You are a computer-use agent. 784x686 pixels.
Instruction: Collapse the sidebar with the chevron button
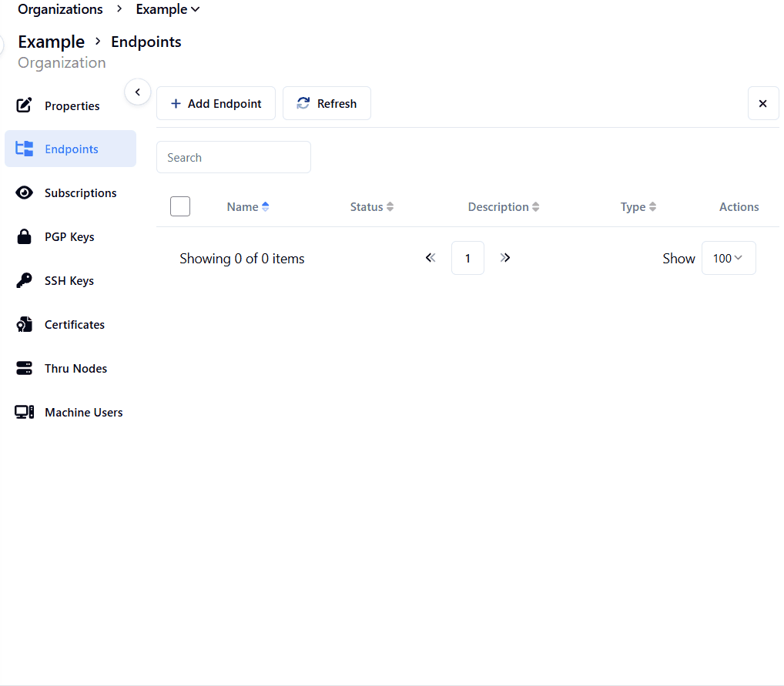click(x=138, y=92)
